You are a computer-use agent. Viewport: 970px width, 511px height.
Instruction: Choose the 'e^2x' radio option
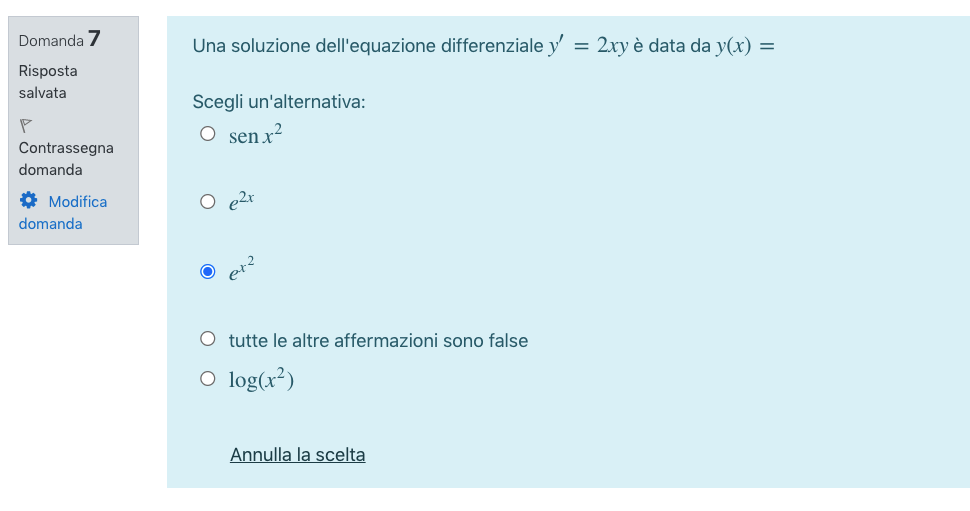coord(208,201)
